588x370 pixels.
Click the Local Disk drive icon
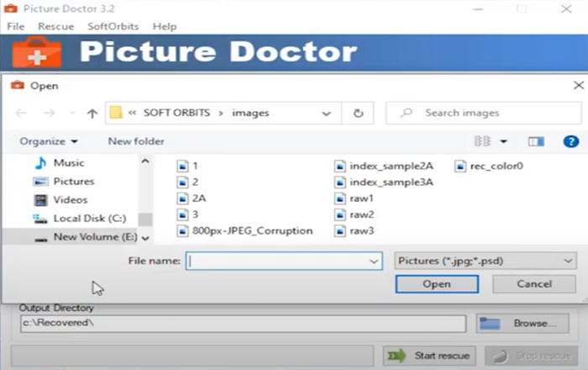(40, 219)
